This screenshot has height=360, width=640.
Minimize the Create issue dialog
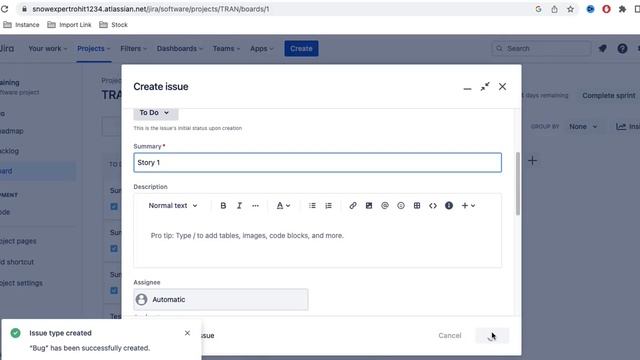click(x=467, y=87)
